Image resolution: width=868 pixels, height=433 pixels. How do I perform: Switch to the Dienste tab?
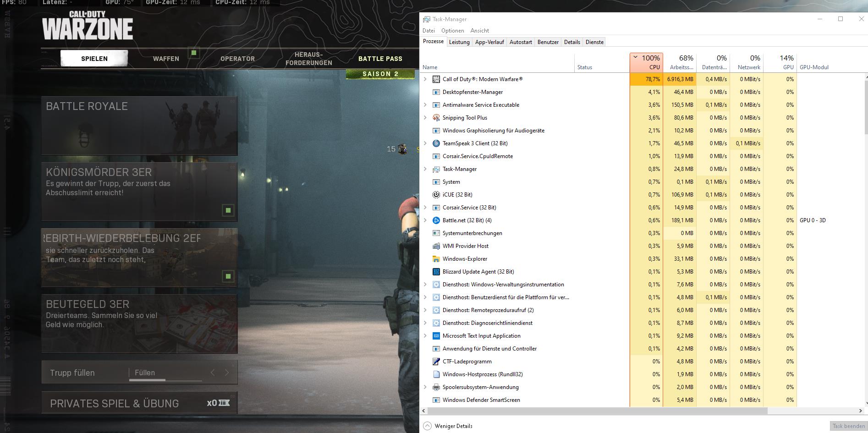coord(594,42)
